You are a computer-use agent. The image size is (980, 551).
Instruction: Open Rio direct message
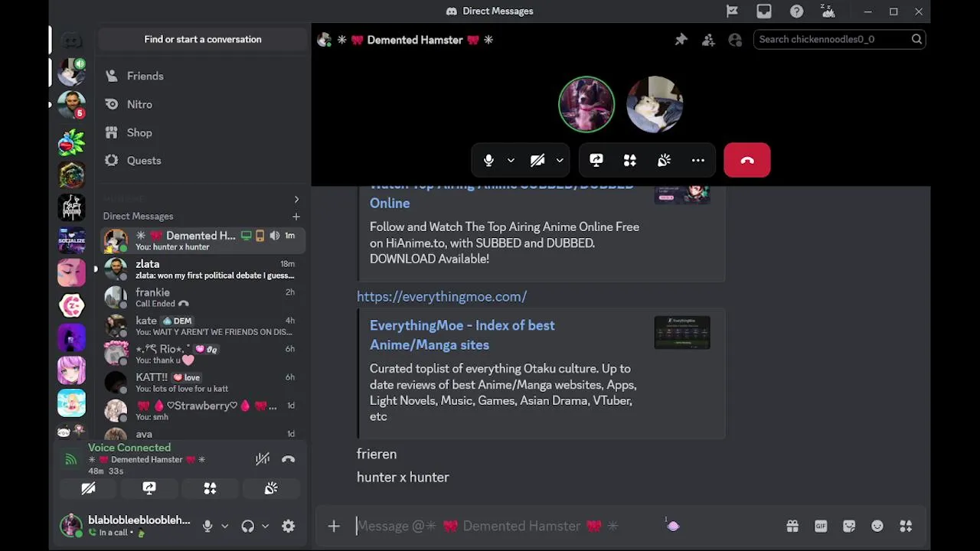203,354
